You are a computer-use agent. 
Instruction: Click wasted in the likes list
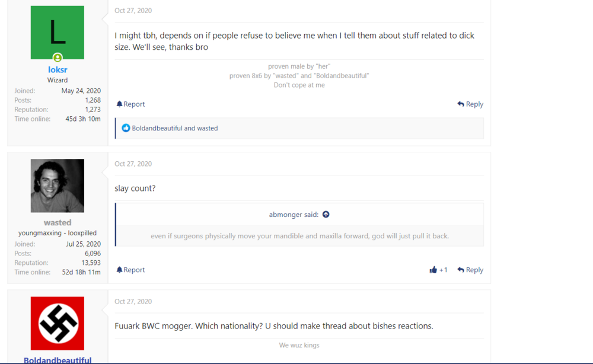click(x=207, y=128)
